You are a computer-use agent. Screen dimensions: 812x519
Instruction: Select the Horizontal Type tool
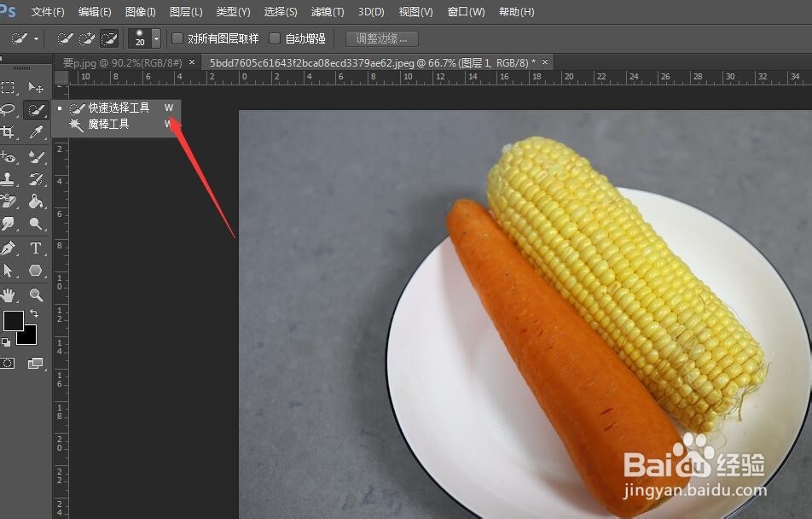(36, 248)
